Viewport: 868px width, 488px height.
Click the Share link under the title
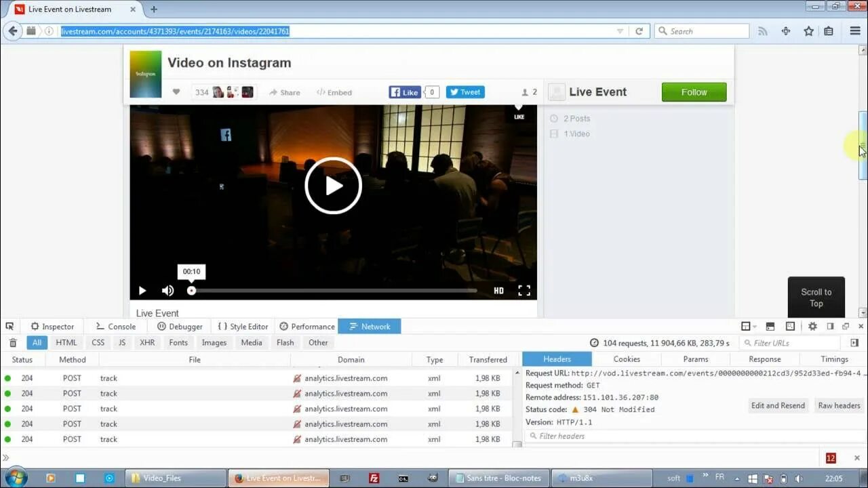(x=285, y=92)
